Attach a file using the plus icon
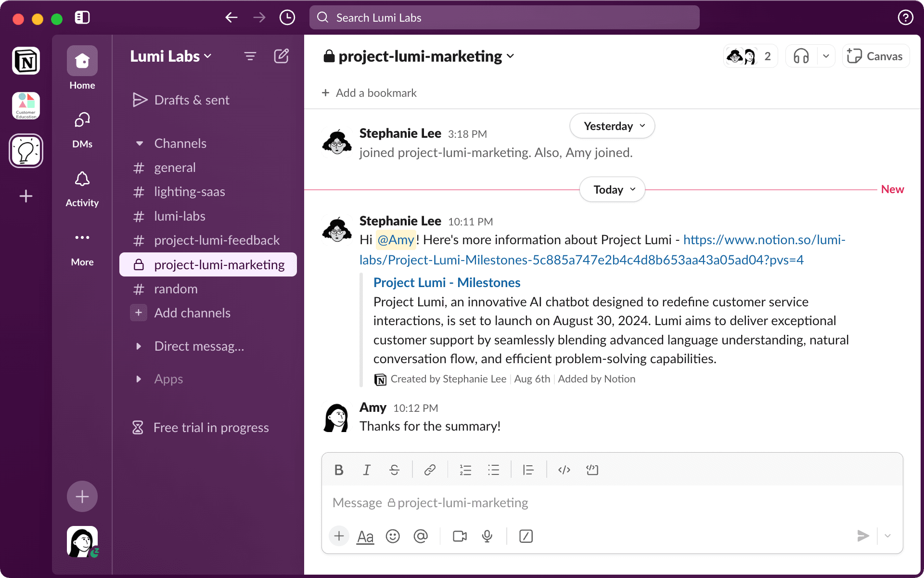The height and width of the screenshot is (578, 924). (x=339, y=536)
